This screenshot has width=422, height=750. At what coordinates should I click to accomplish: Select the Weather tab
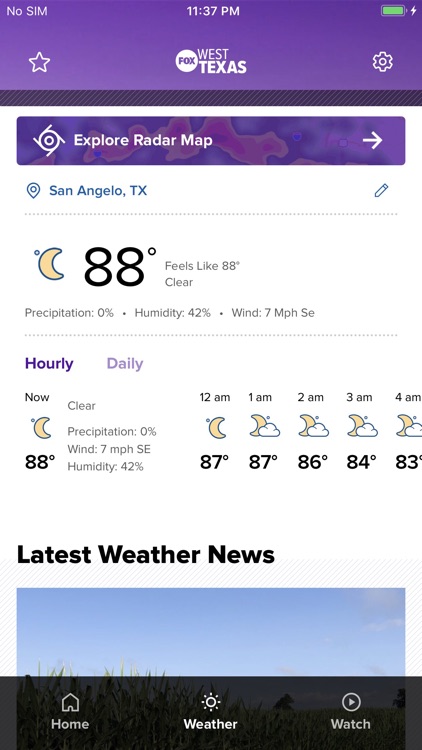211,712
